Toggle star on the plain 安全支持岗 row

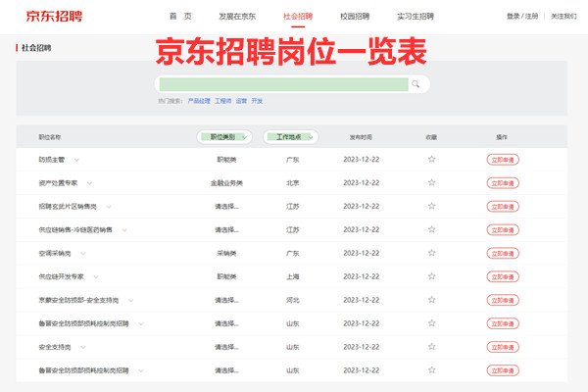[431, 347]
